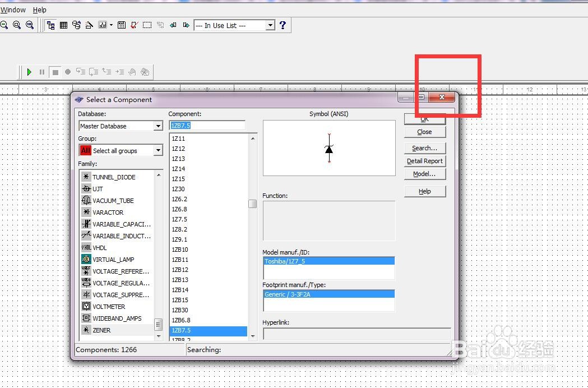Viewport: 588px width, 388px height.
Task: Click the Run to Cursor icon
Action: click(119, 71)
